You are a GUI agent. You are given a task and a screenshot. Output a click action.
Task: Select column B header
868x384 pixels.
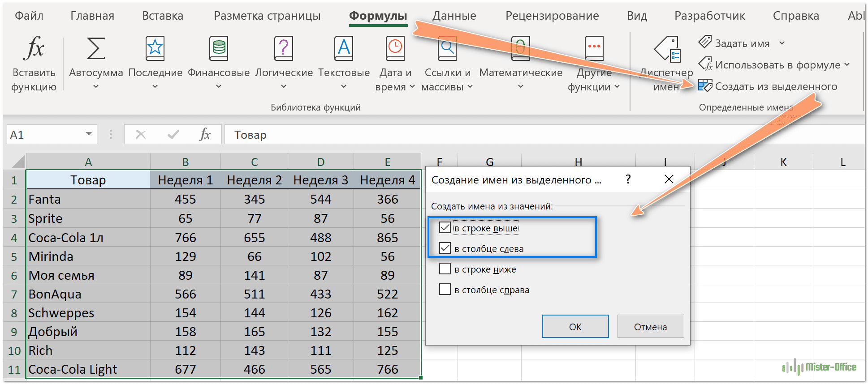tap(186, 162)
